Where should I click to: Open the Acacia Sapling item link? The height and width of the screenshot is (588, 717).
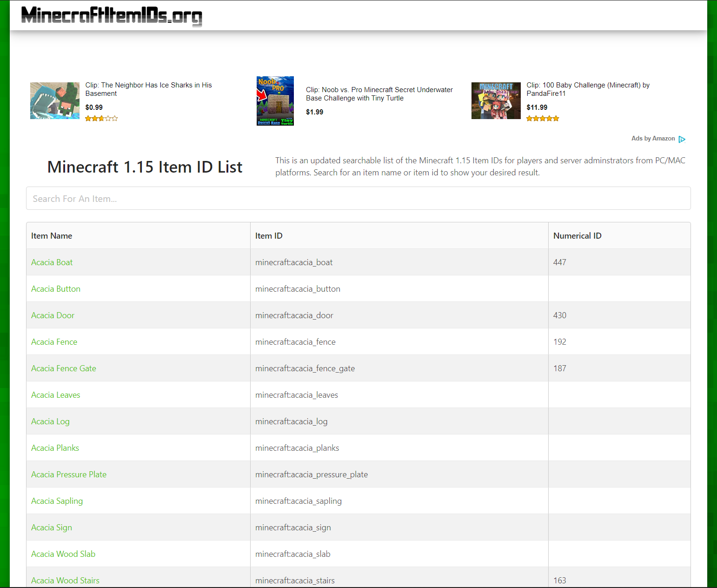(x=57, y=501)
